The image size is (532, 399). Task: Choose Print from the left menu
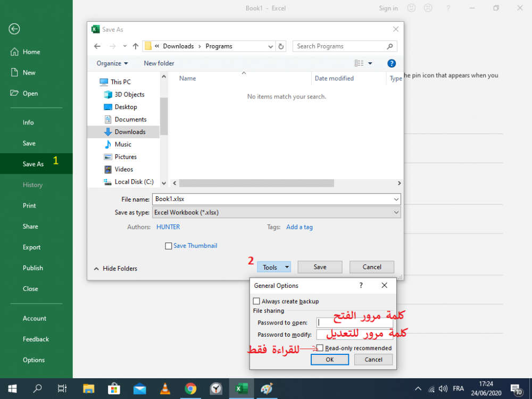pyautogui.click(x=29, y=206)
